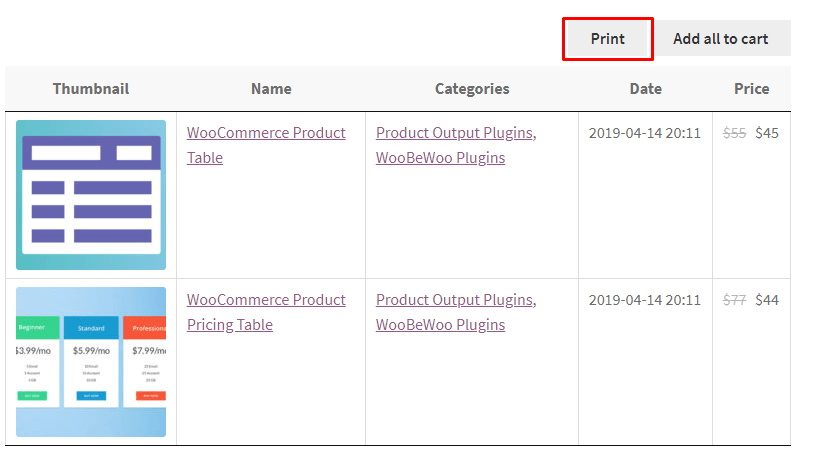
Task: Sort by the Name column header
Action: point(271,89)
